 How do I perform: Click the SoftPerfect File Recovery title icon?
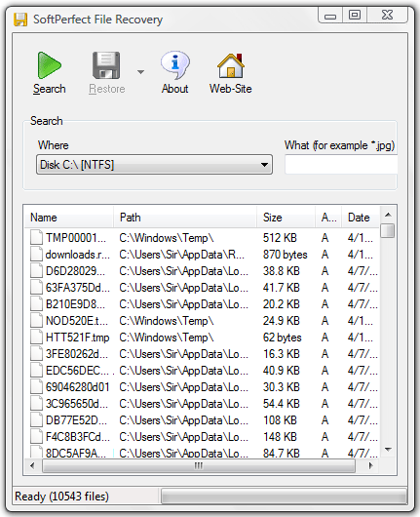(x=20, y=20)
